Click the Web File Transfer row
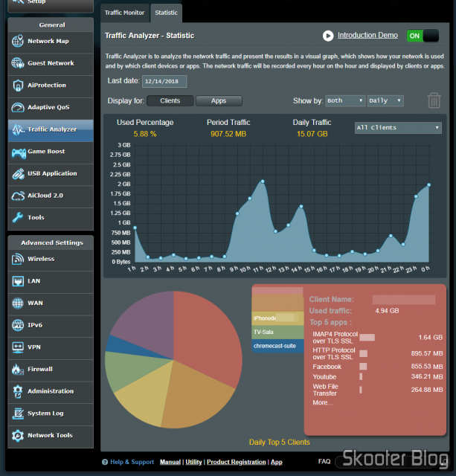This screenshot has height=476, width=456. 377,390
